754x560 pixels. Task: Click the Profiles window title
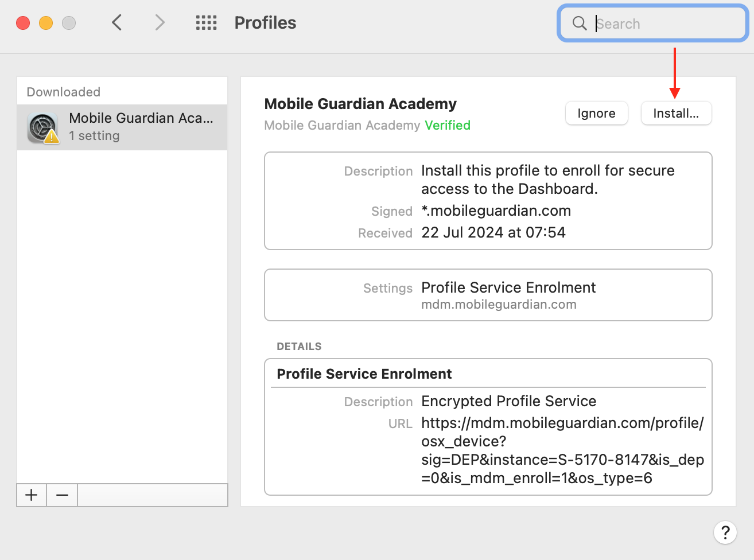pyautogui.click(x=265, y=23)
